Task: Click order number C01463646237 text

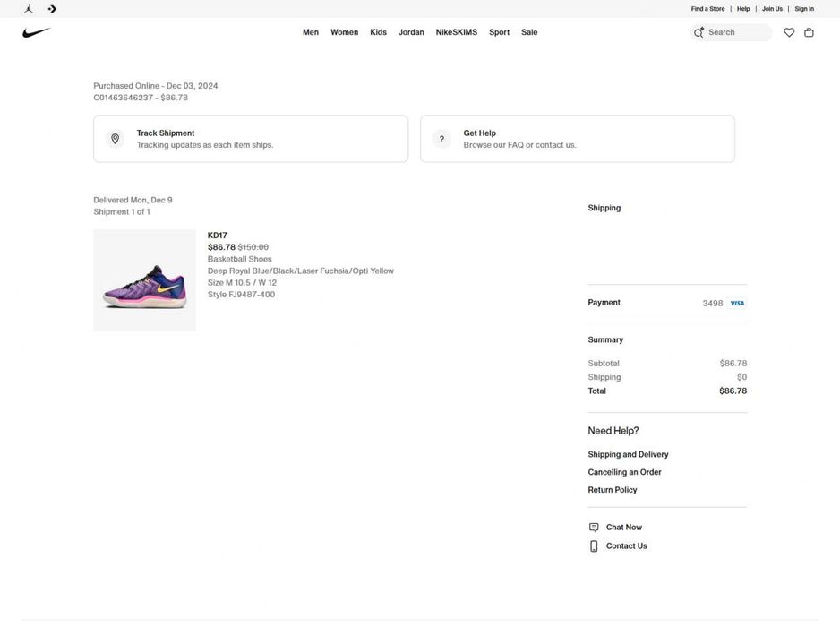Action: coord(124,98)
